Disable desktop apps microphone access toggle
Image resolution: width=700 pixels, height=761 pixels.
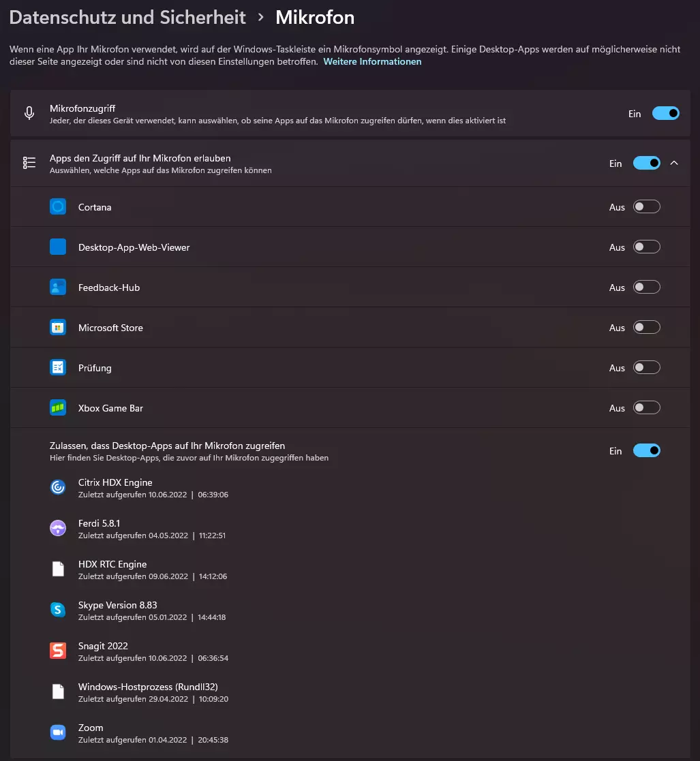(647, 451)
